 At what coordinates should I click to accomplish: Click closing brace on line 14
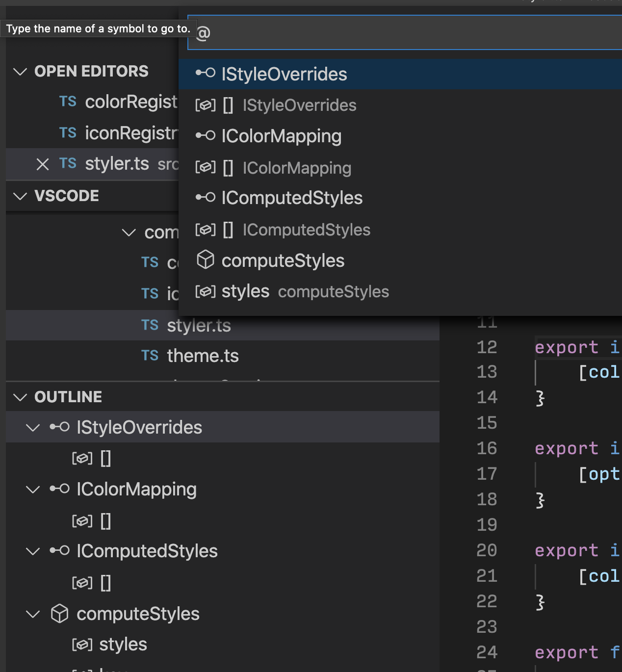[540, 398]
